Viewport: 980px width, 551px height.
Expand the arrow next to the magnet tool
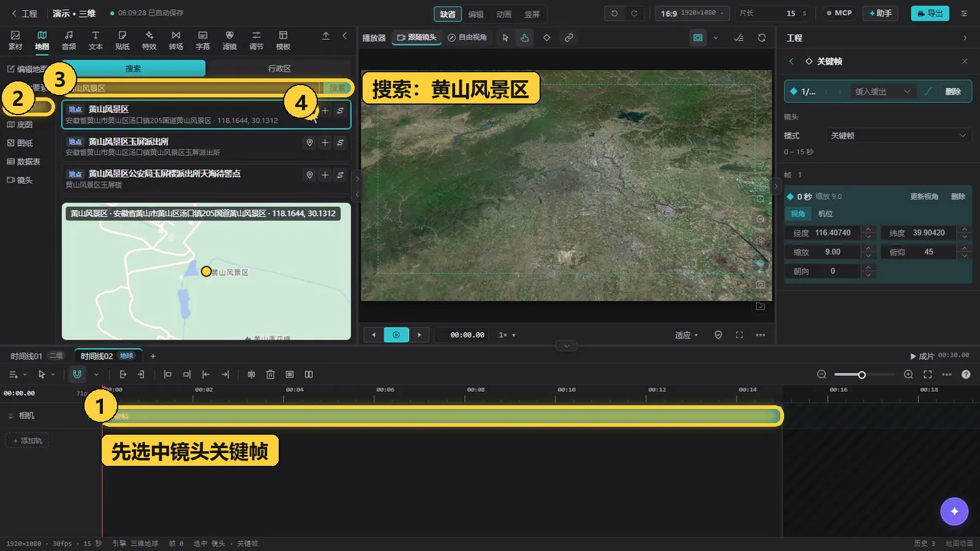[96, 374]
